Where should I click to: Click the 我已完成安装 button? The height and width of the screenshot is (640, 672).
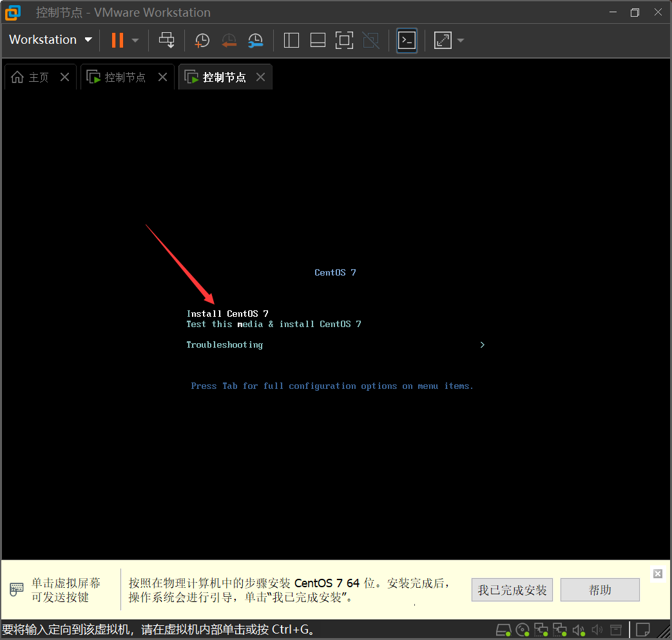pos(512,590)
